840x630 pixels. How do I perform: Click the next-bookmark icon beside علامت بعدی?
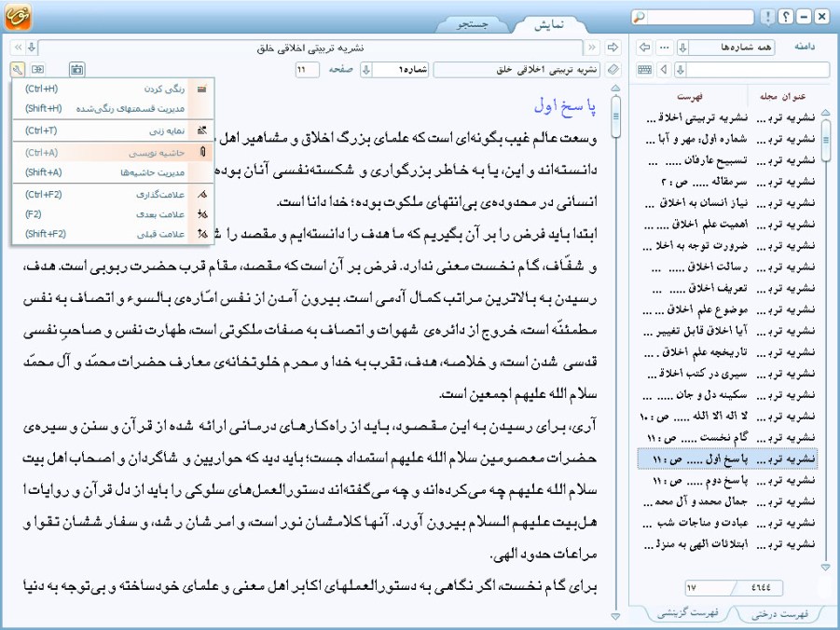pos(201,213)
